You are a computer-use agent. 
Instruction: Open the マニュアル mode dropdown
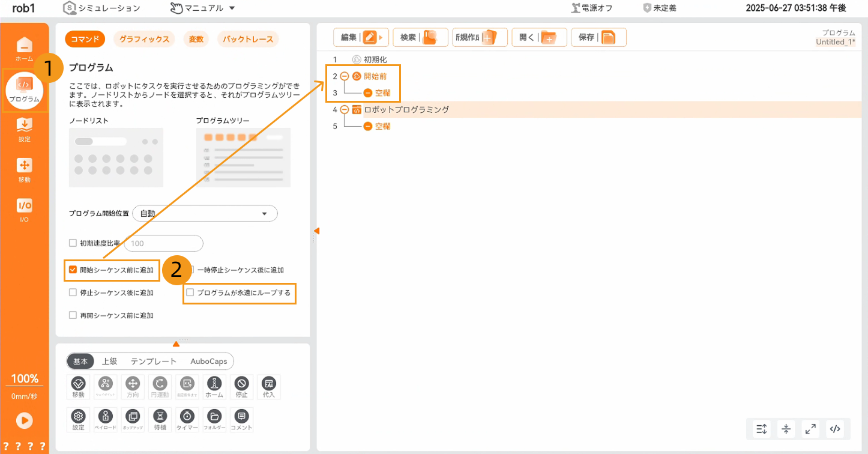(x=202, y=8)
